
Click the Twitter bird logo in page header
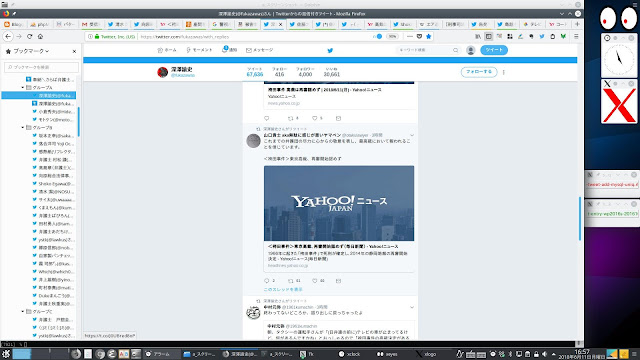point(330,51)
